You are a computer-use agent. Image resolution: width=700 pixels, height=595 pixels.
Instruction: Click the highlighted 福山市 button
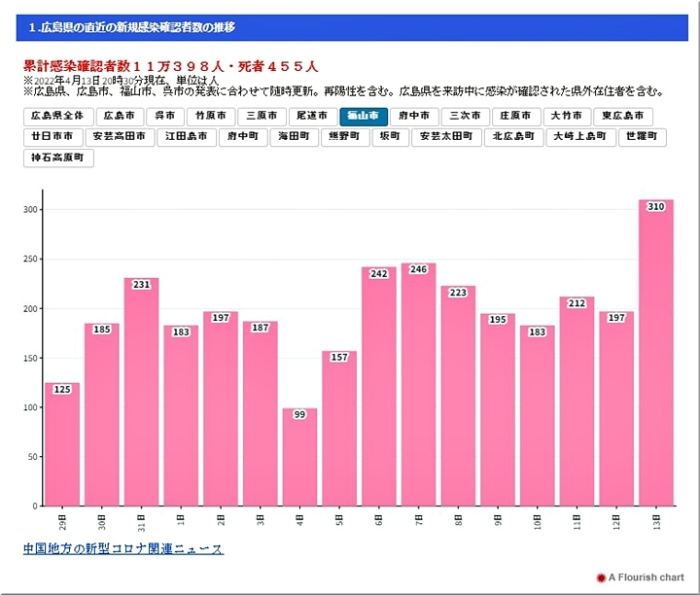click(365, 116)
